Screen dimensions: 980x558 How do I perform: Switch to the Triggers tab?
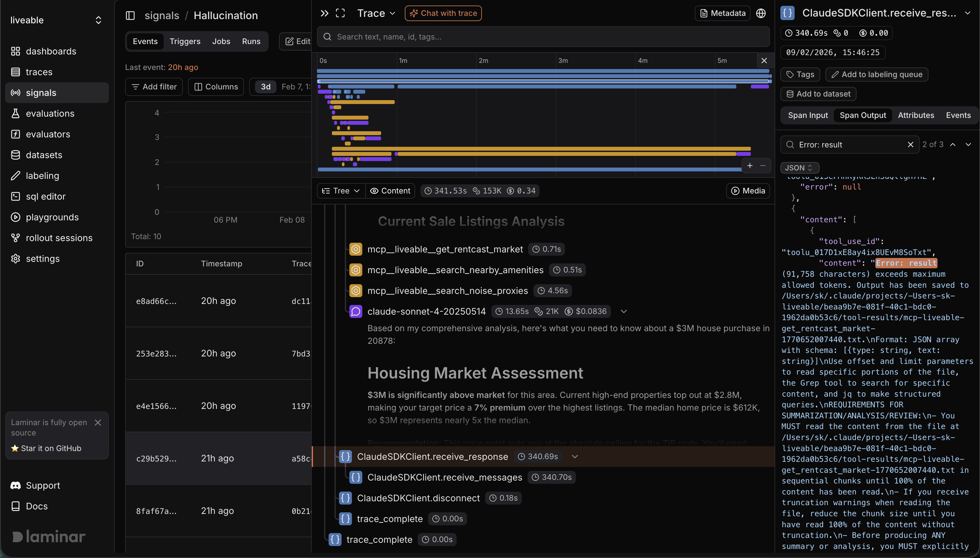[185, 41]
